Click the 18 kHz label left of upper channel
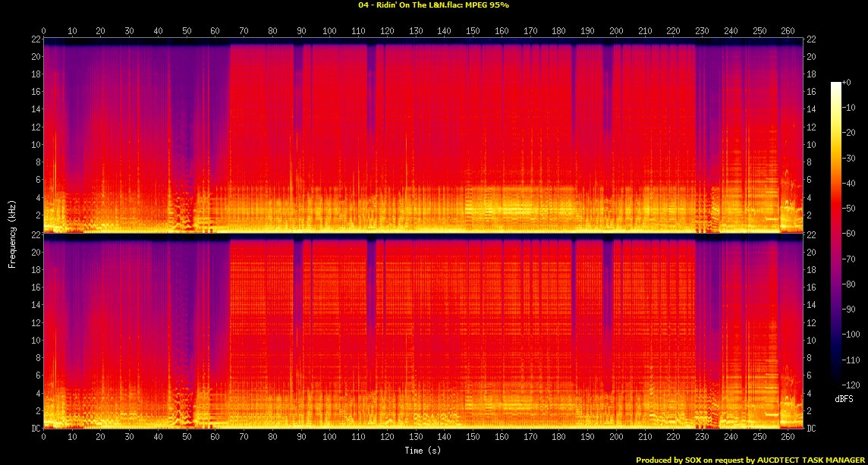 pos(35,74)
